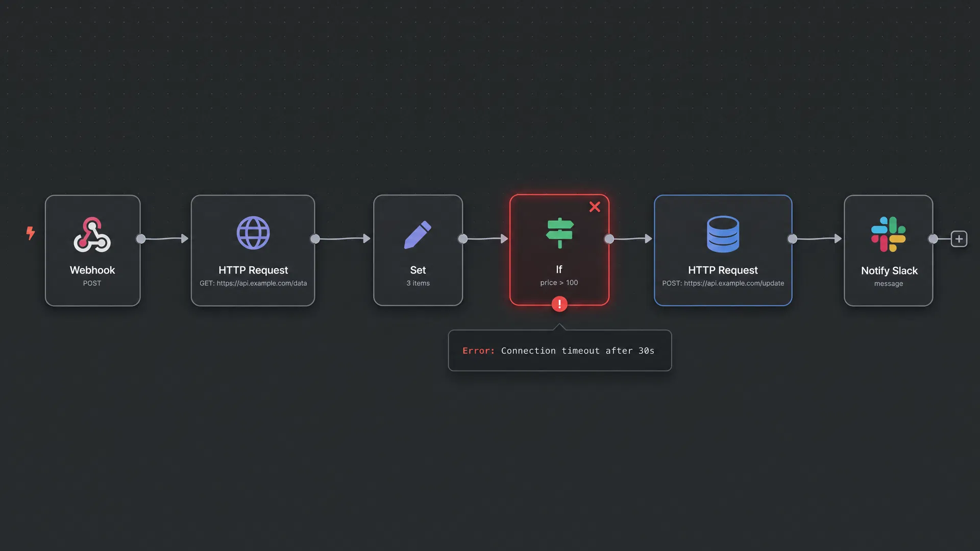980x551 pixels.
Task: Click the Notify Slack output connector dot
Action: (x=933, y=239)
